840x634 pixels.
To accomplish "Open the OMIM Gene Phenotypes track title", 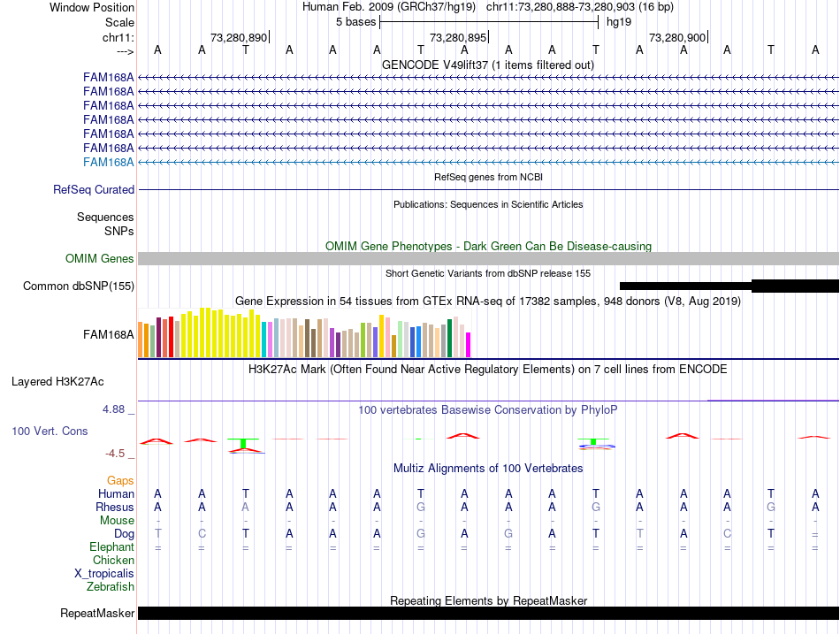I will (x=489, y=246).
